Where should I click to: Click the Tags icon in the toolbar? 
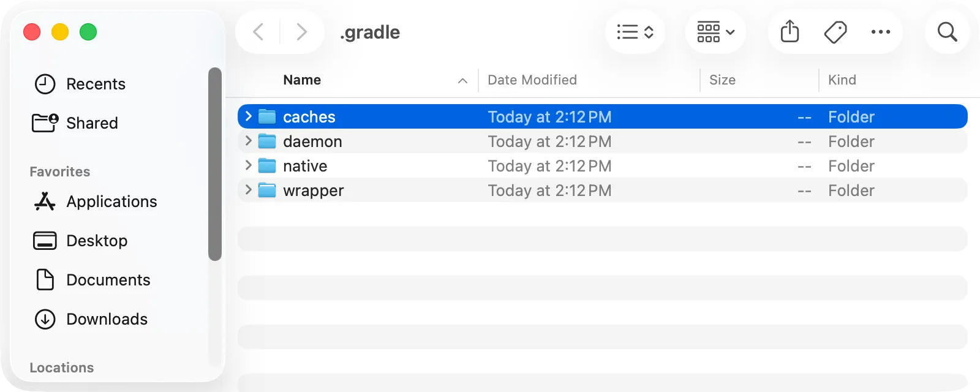[835, 32]
